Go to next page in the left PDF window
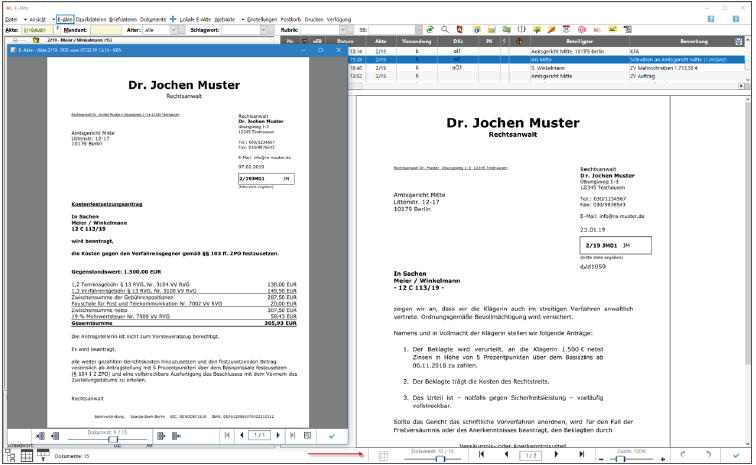 278,436
